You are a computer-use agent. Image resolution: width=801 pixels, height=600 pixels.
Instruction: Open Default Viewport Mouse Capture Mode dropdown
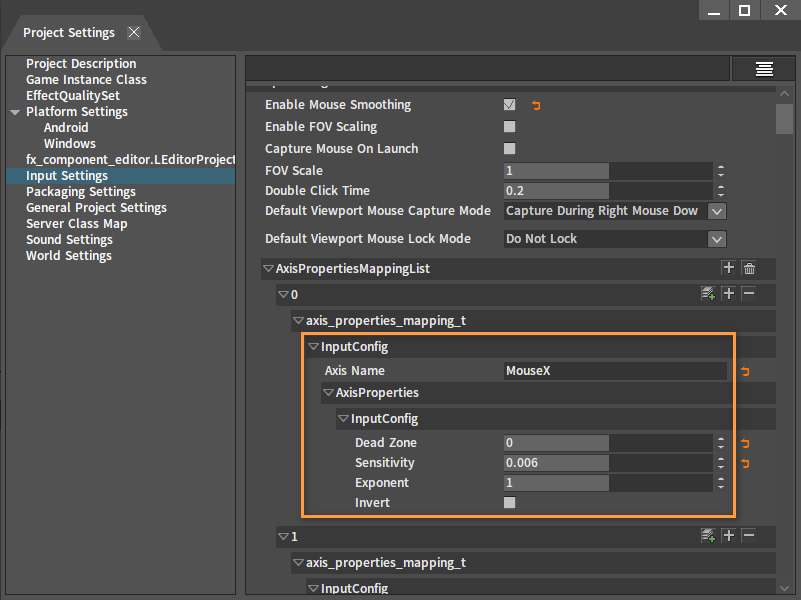717,211
